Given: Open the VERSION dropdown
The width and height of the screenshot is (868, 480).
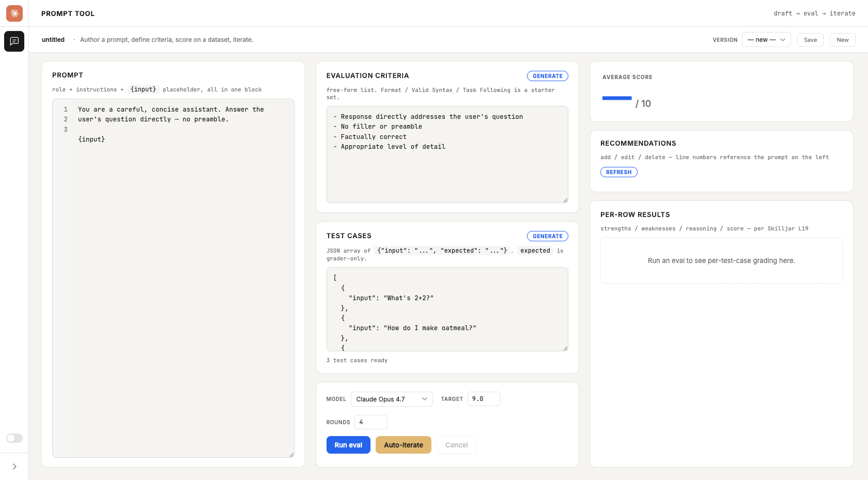Looking at the screenshot, I should pos(766,40).
